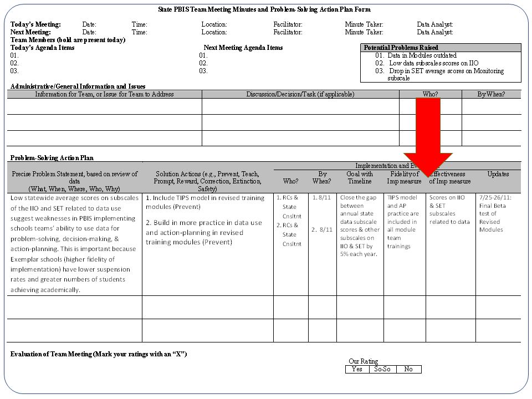Click the 'Problem-Solving Action Plan' heading

coord(52,158)
